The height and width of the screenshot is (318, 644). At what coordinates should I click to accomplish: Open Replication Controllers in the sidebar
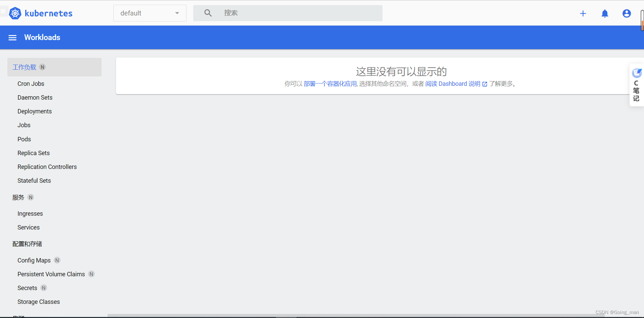point(47,167)
